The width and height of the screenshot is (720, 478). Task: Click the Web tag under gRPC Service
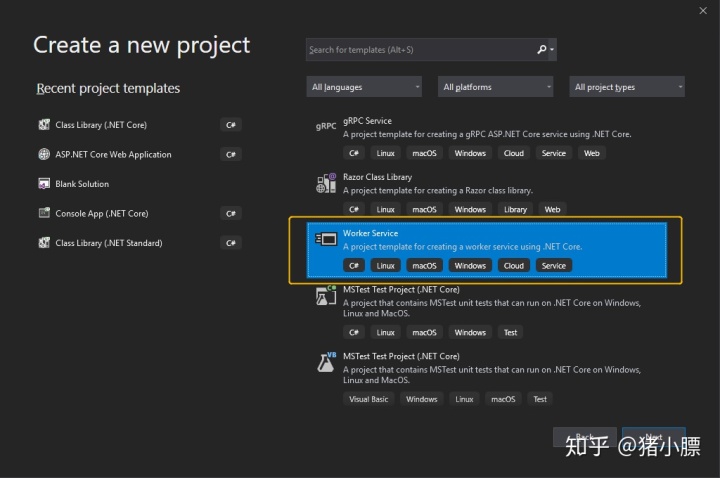591,153
